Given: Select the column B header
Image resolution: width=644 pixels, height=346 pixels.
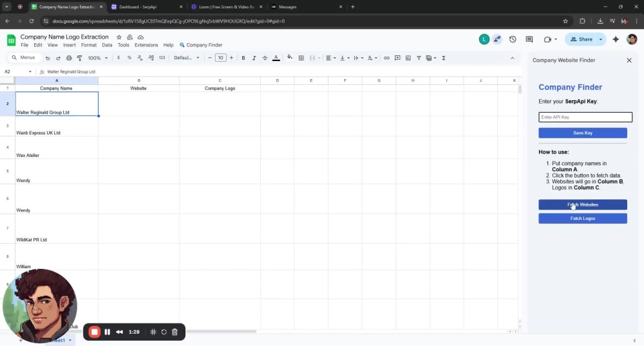Looking at the screenshot, I should click(139, 81).
